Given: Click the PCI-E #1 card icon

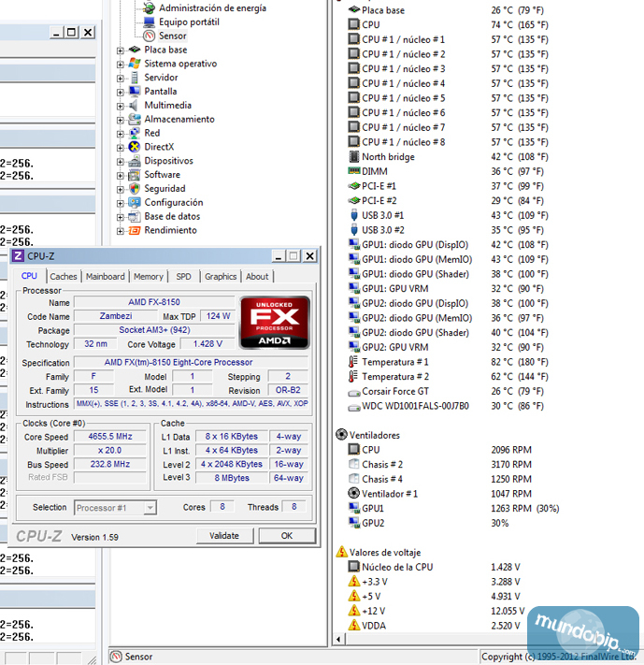Looking at the screenshot, I should coord(354,186).
